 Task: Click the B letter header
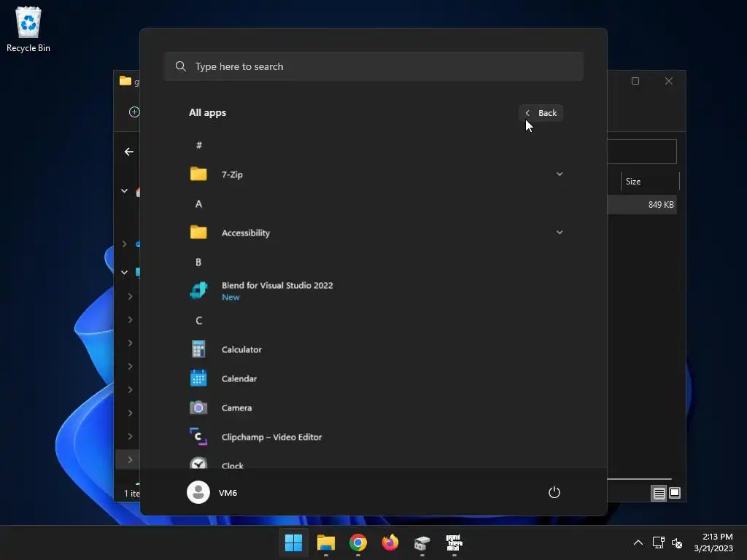[198, 262]
